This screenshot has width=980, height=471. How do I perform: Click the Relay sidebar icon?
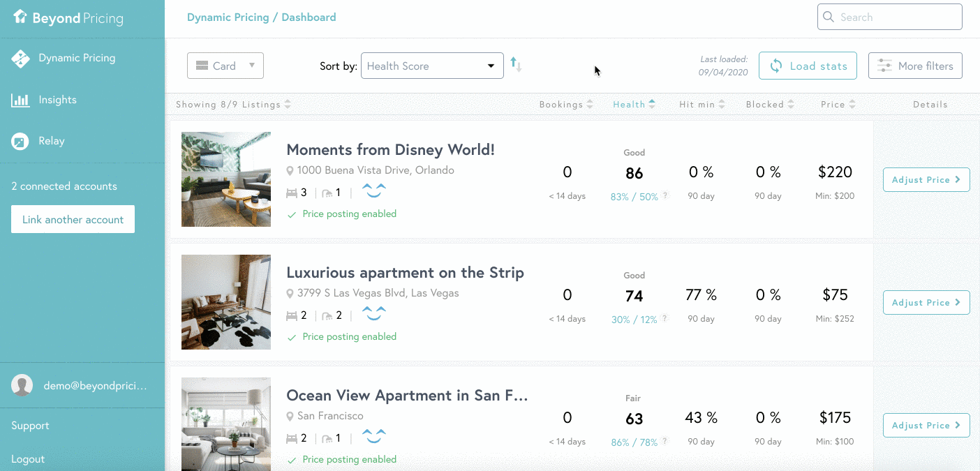click(x=20, y=141)
